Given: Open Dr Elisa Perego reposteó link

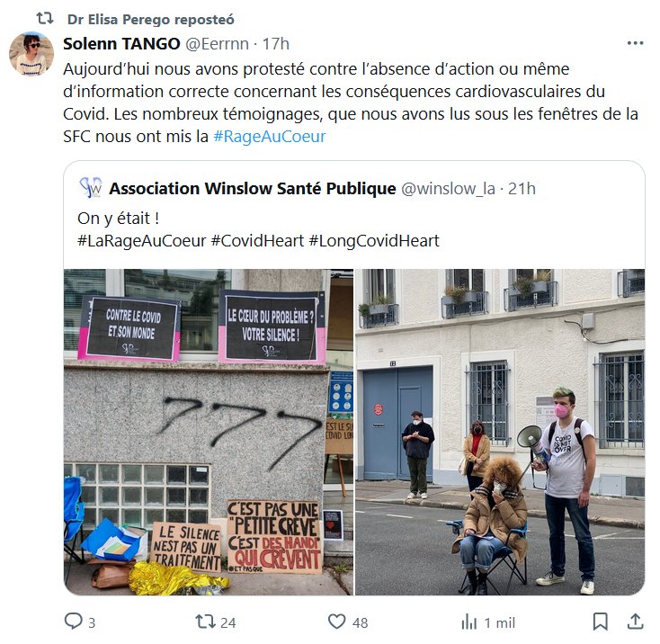Looking at the screenshot, I should coord(151,20).
